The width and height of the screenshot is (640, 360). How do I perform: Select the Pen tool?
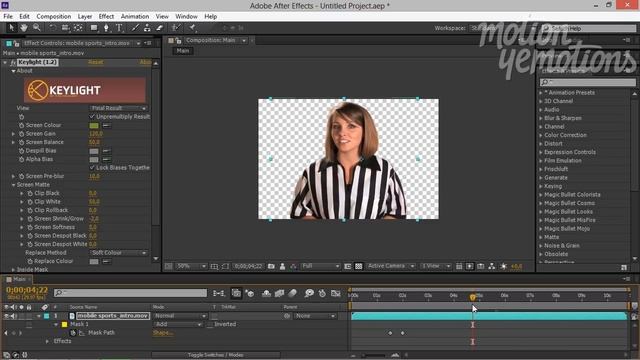[x=106, y=28]
